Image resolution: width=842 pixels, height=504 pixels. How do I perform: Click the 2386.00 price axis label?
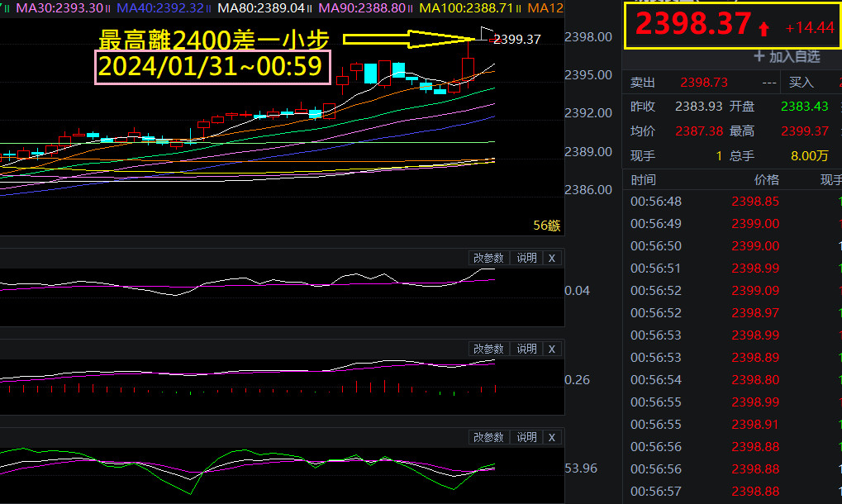click(x=588, y=189)
